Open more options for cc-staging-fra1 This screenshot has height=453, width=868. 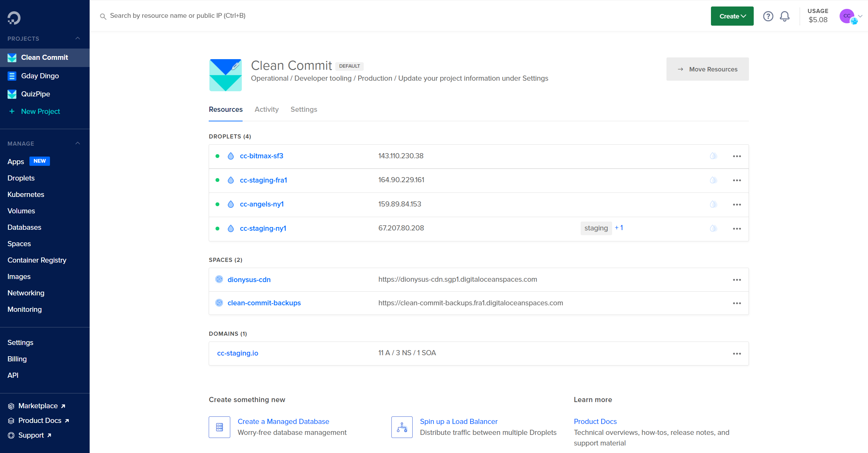pyautogui.click(x=737, y=181)
